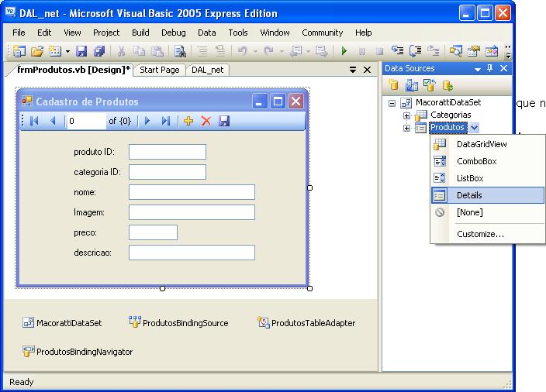Viewport: 546px width, 392px height.
Task: Click Move Next arrow in the form navigator
Action: click(x=147, y=121)
